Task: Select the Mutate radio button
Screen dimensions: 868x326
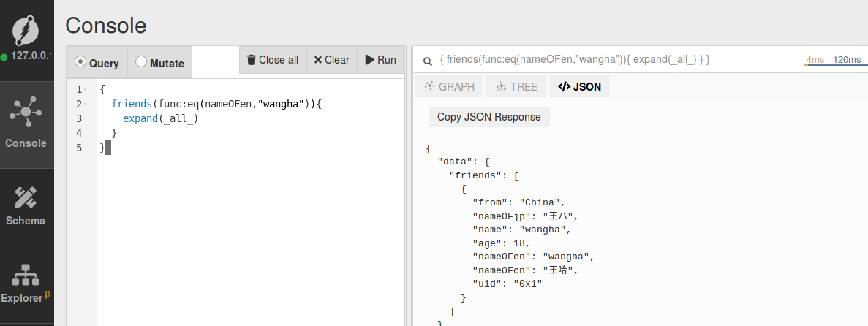Action: tap(141, 62)
